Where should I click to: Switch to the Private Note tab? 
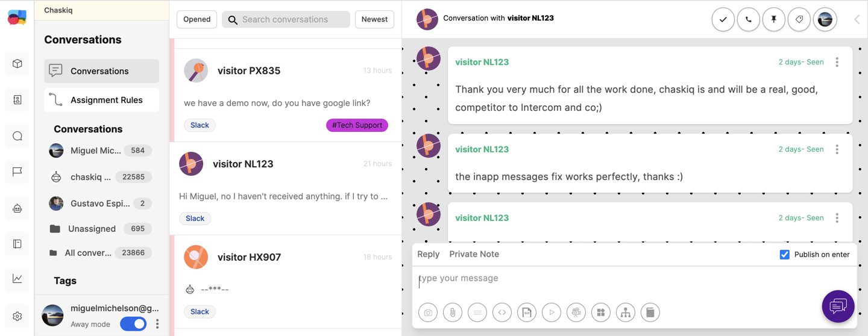click(474, 254)
